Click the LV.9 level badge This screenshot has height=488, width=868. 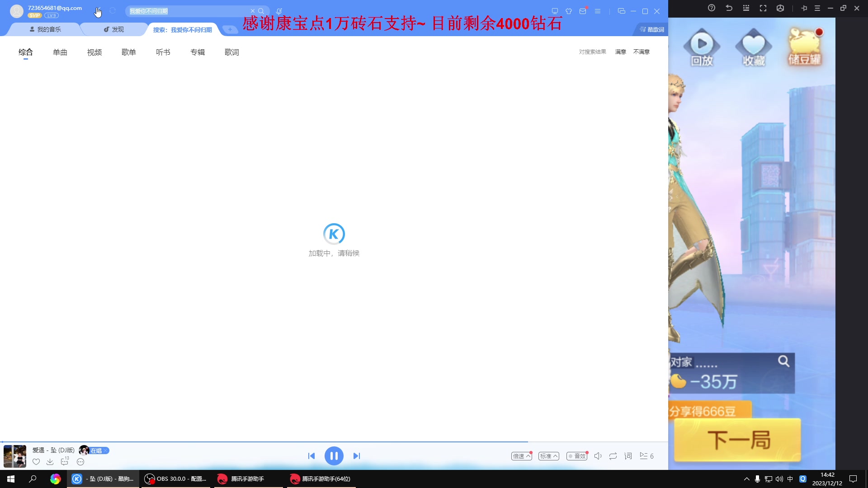coord(52,15)
